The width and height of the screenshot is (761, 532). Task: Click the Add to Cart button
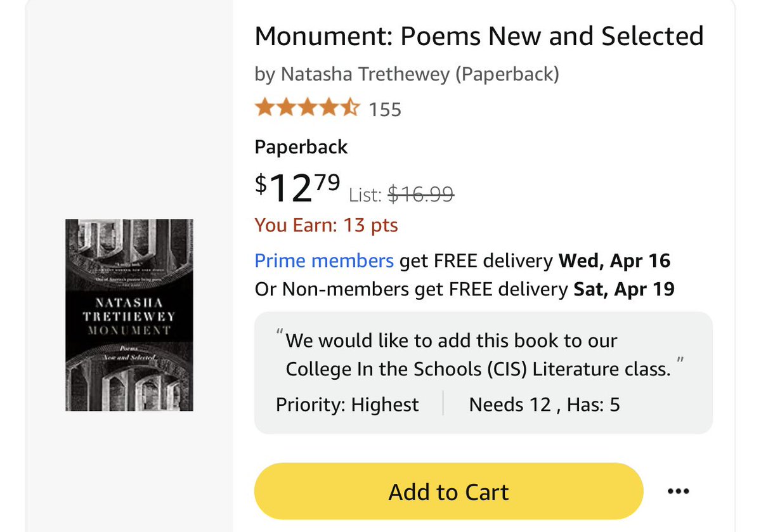pos(448,491)
